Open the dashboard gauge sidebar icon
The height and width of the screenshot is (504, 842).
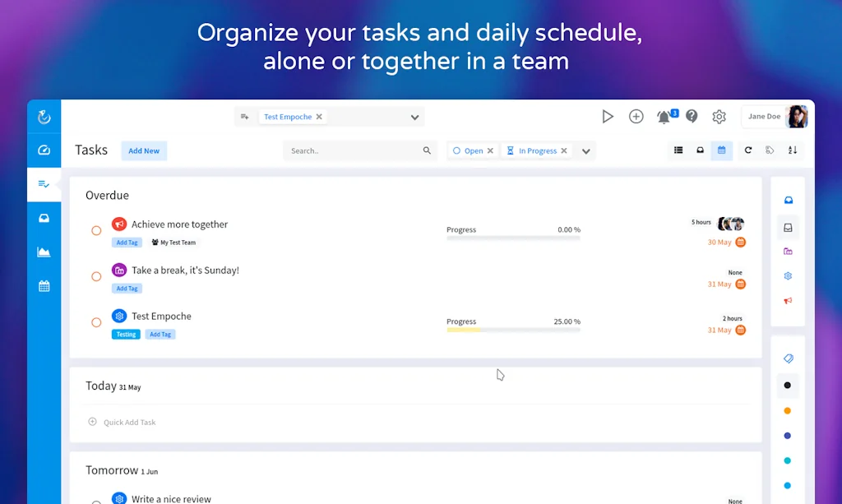[x=44, y=150]
